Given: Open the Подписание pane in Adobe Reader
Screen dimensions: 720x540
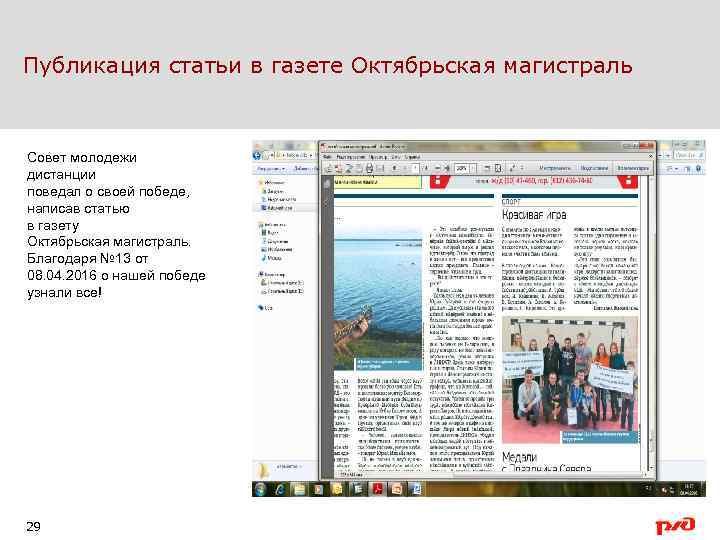Looking at the screenshot, I should (594, 168).
